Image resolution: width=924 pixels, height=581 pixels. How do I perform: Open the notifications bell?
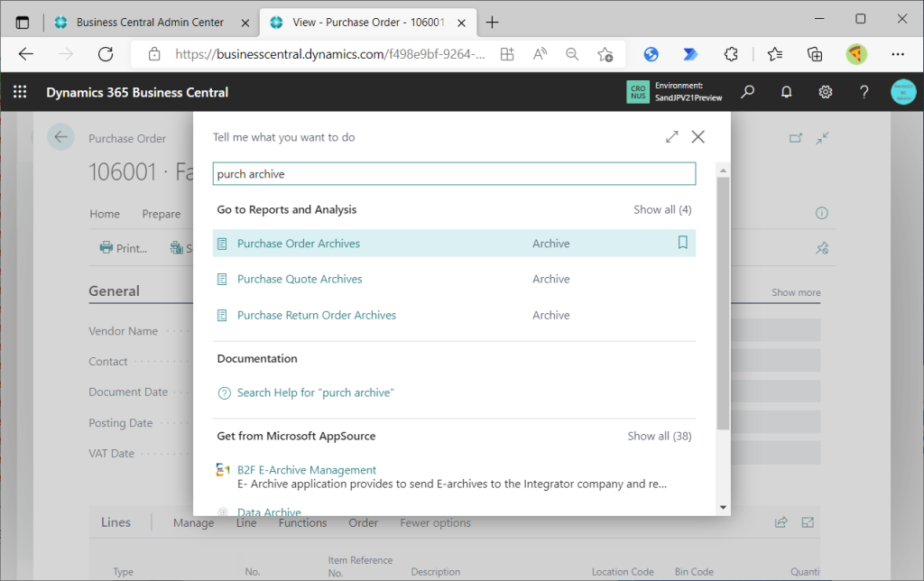coord(786,92)
